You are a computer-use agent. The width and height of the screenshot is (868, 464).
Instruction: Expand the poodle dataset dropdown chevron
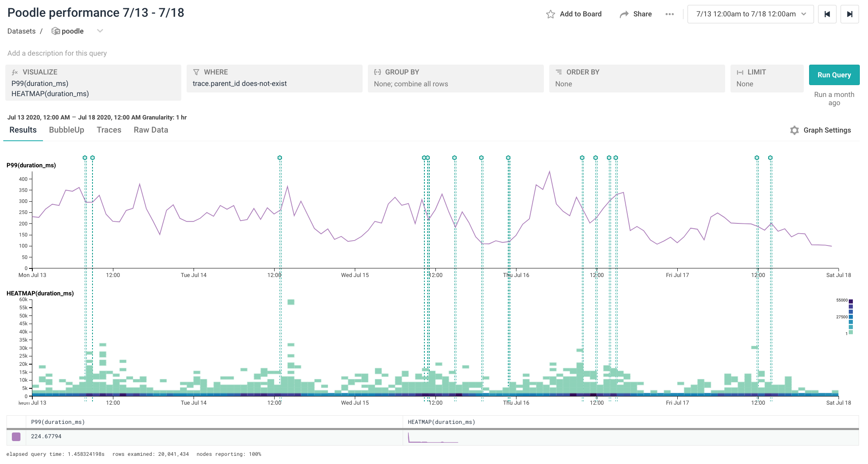[x=100, y=31]
